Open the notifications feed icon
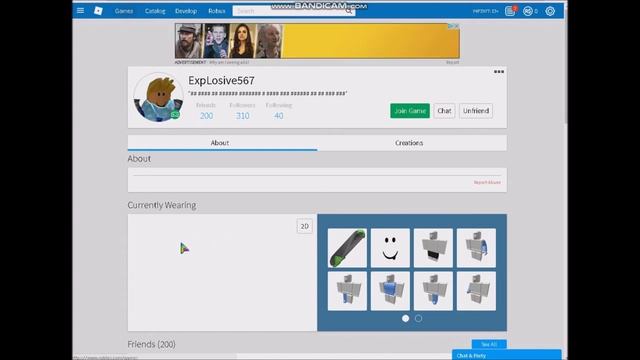640x360 pixels. 510,11
